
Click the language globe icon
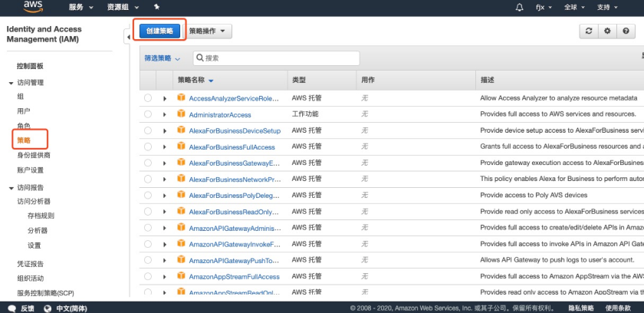tap(48, 308)
